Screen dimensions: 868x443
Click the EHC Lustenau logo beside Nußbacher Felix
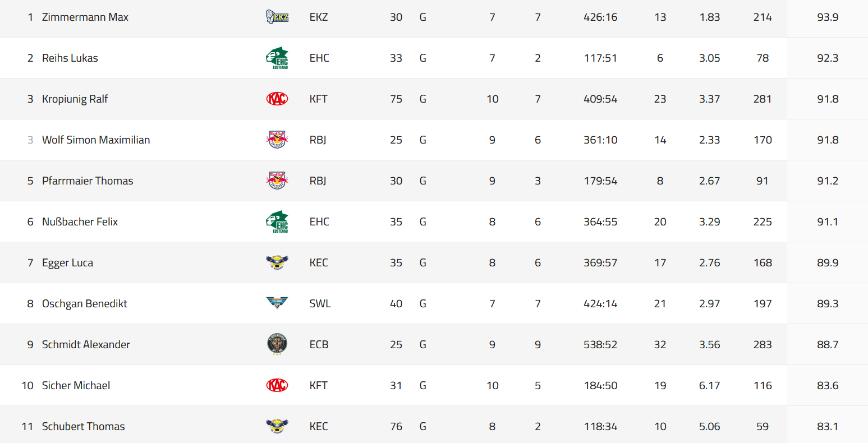(x=277, y=221)
